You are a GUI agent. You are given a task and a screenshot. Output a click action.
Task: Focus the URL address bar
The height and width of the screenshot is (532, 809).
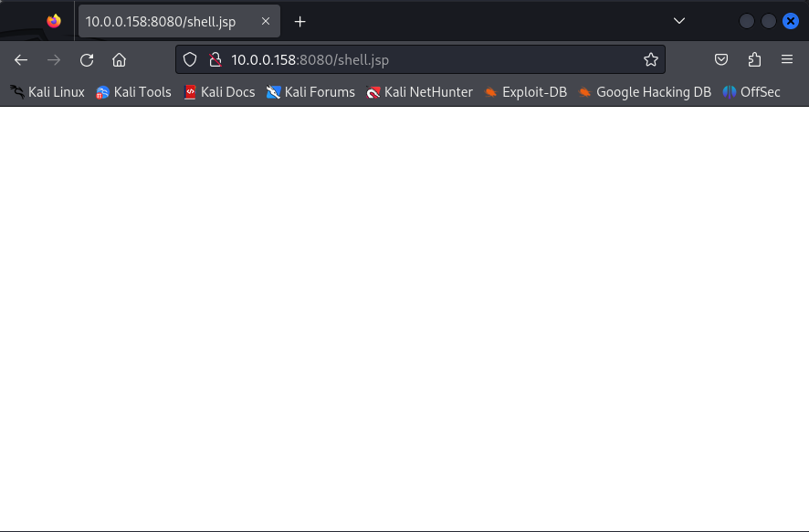click(420, 60)
